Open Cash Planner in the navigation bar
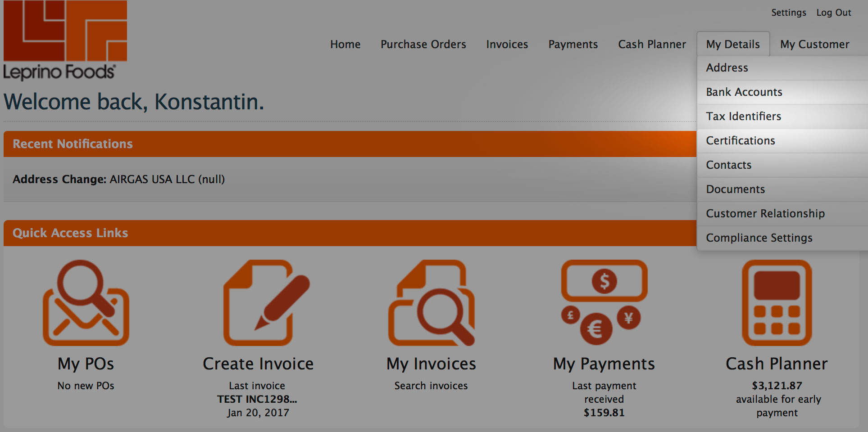 [x=652, y=44]
